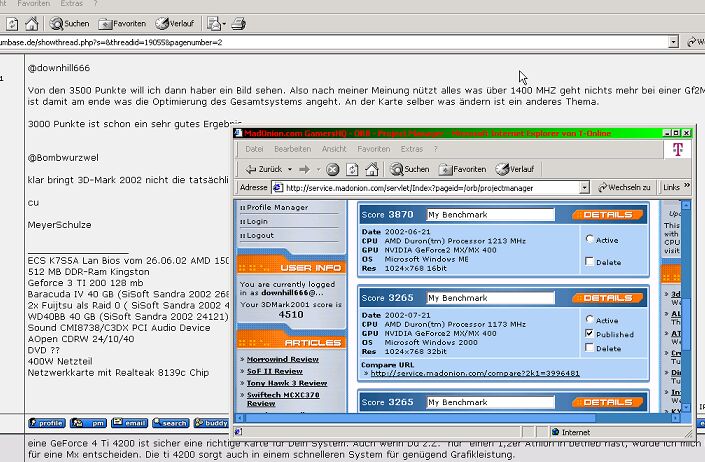Refresh the page in background forum window

12,24
